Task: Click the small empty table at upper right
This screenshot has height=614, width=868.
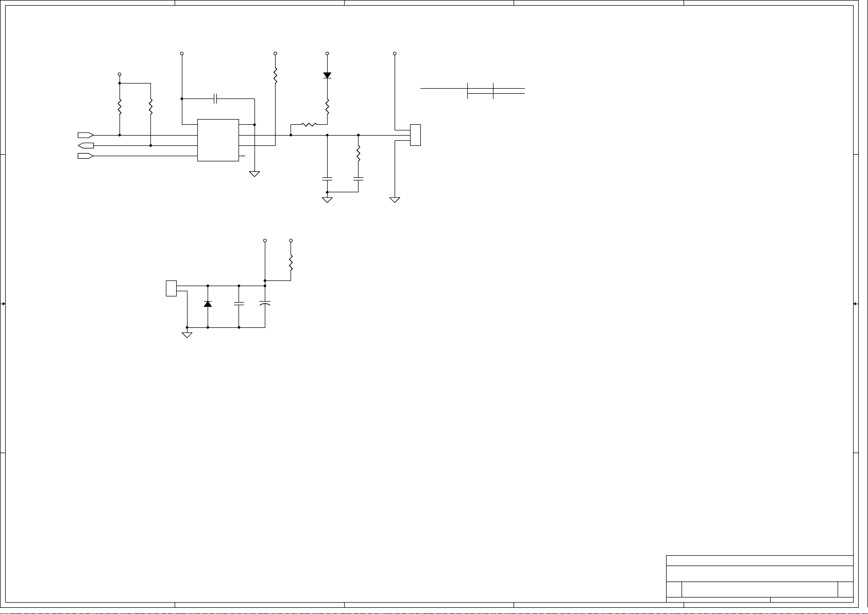Action: click(x=473, y=91)
